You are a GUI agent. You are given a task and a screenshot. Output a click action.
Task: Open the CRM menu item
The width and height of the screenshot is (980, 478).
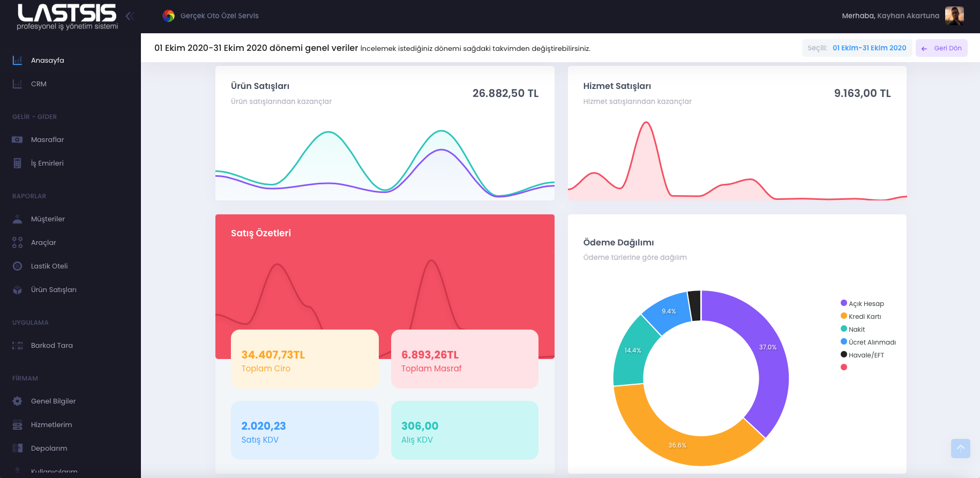click(x=39, y=84)
